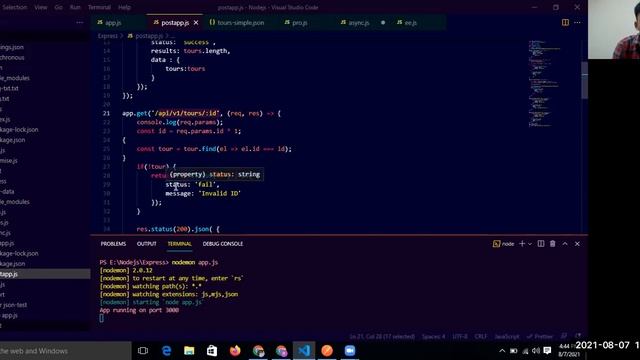Select the TERMINAL panel tab

click(179, 244)
